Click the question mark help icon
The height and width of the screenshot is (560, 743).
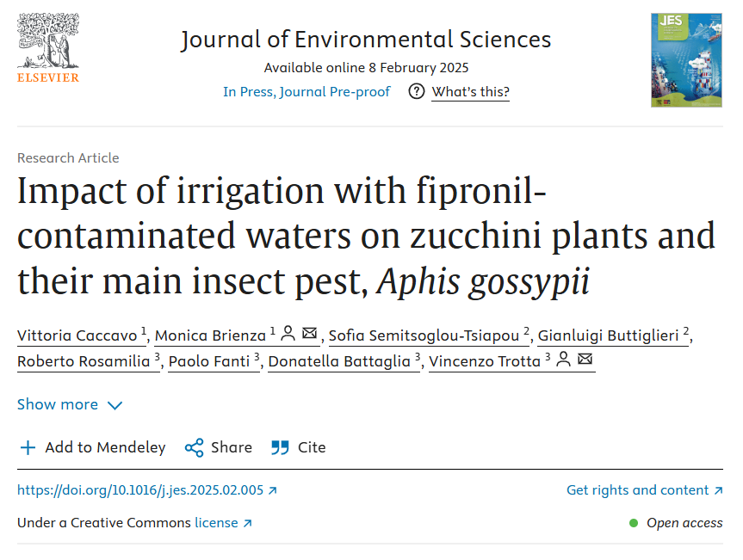pos(417,91)
